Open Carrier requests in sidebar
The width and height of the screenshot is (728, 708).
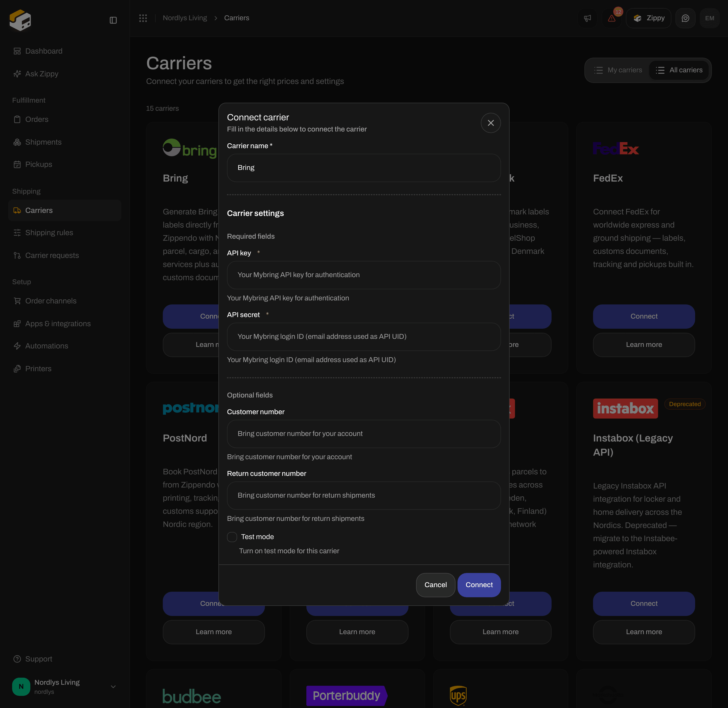pyautogui.click(x=65, y=255)
